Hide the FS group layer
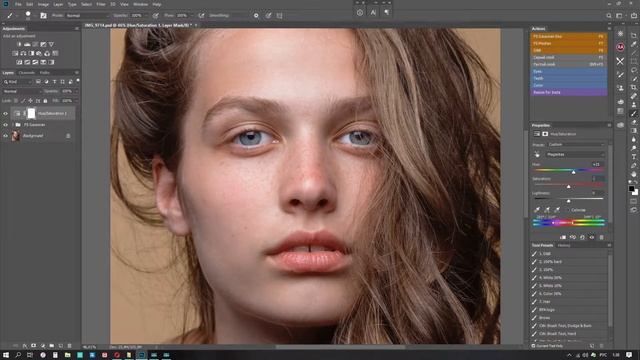Viewport: 640px width, 360px height. [x=5, y=124]
